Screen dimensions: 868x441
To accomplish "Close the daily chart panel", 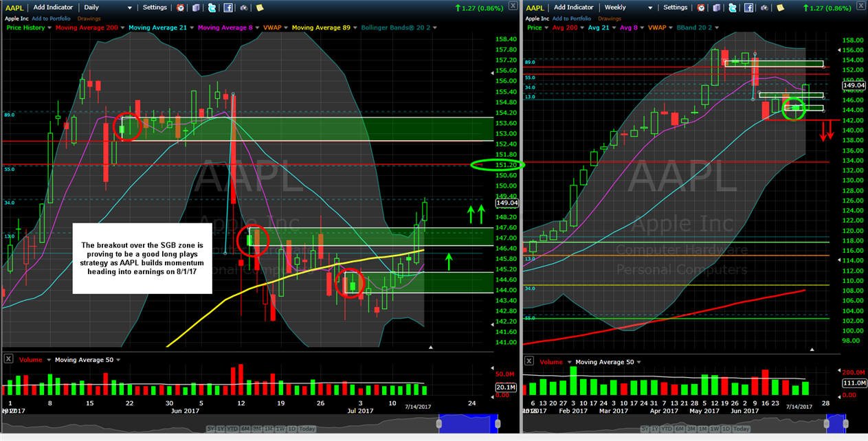I will point(513,5).
